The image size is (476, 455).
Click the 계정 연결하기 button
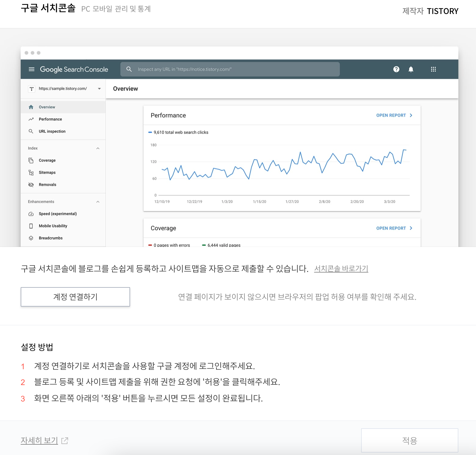[x=75, y=297]
